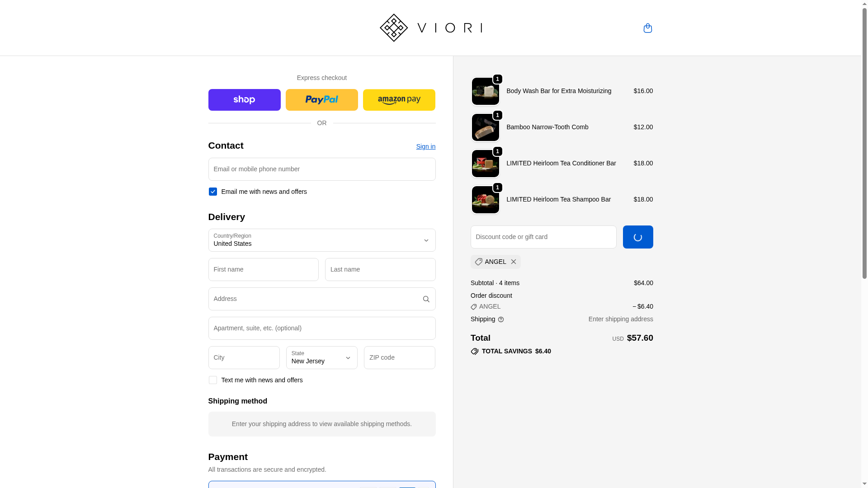The image size is (868, 488).
Task: Click the Sign in link
Action: [x=426, y=146]
